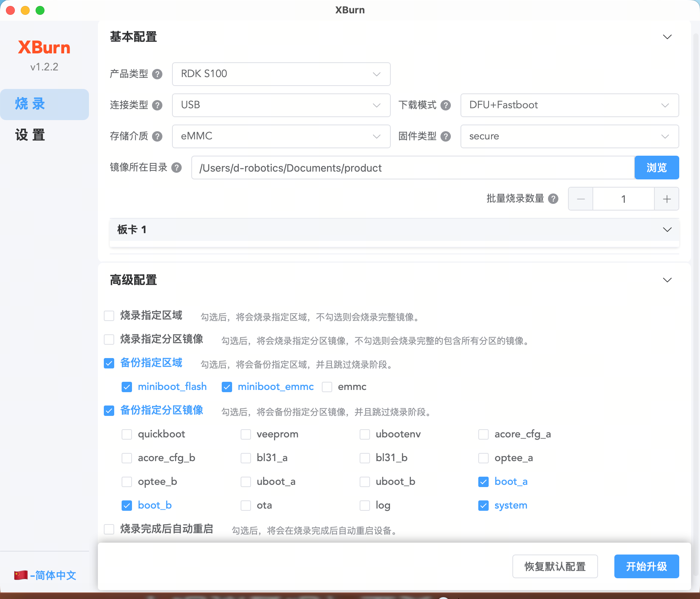Click 恢复默认配置 button
700x599 pixels.
pyautogui.click(x=555, y=566)
